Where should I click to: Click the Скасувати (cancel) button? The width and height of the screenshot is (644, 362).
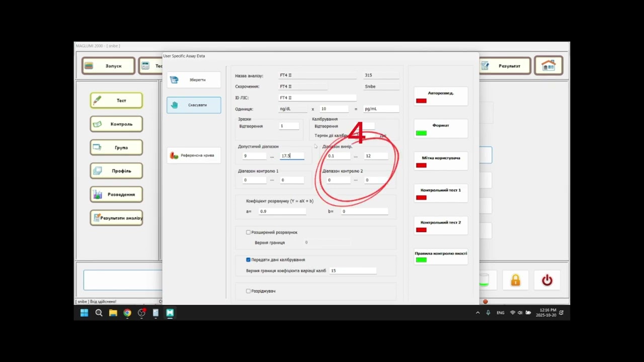(x=194, y=105)
